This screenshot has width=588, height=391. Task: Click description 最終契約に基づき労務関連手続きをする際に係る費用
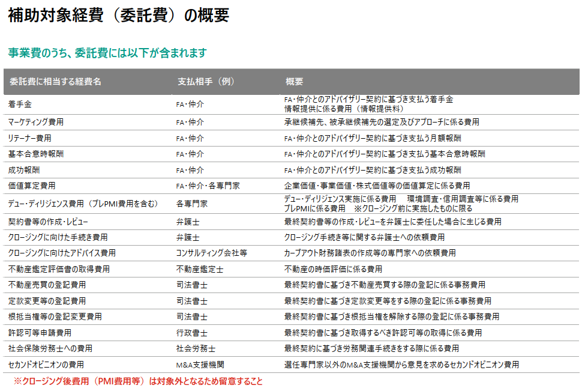(371, 349)
